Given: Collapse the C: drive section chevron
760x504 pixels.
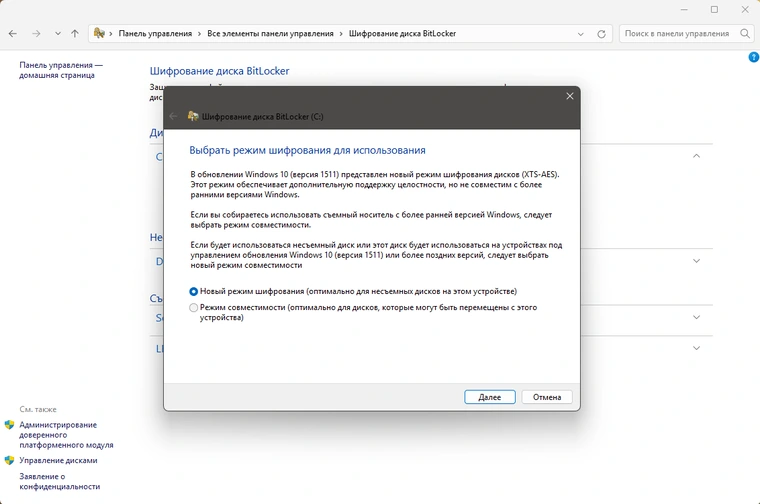Looking at the screenshot, I should pos(697,156).
